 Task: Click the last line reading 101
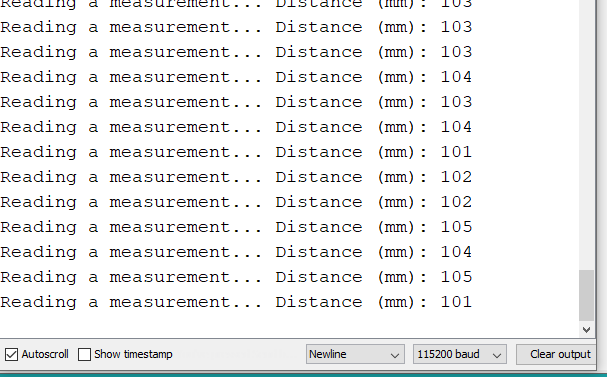(x=236, y=302)
